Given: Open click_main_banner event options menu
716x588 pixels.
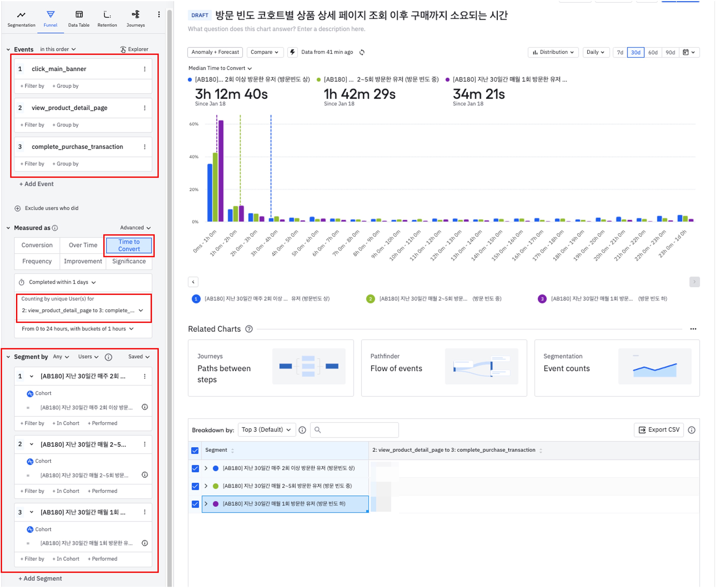Looking at the screenshot, I should click(145, 69).
